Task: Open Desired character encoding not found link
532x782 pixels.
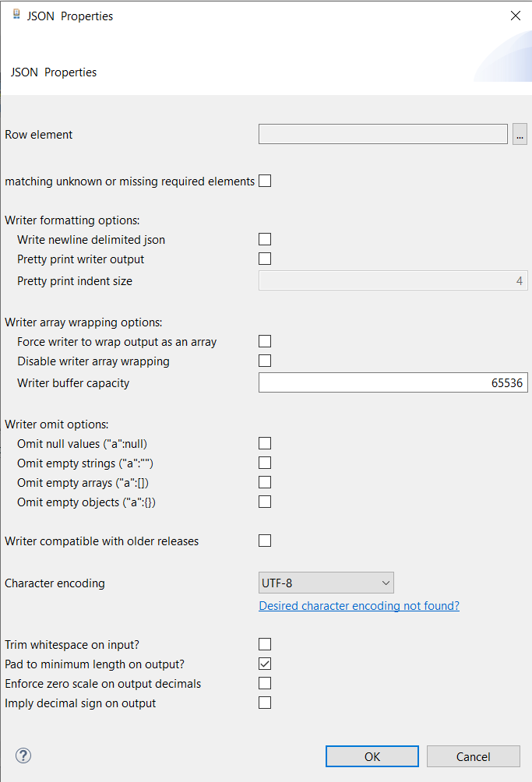Action: [359, 606]
